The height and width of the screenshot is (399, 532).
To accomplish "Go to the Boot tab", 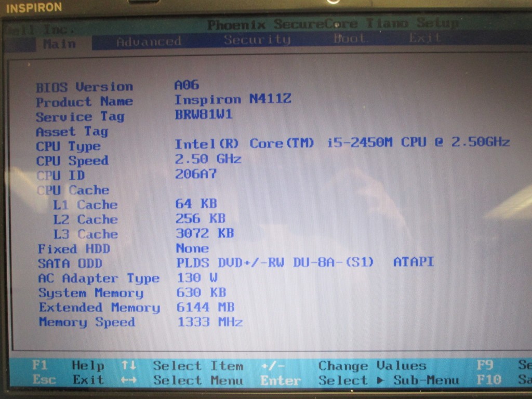I will [350, 38].
